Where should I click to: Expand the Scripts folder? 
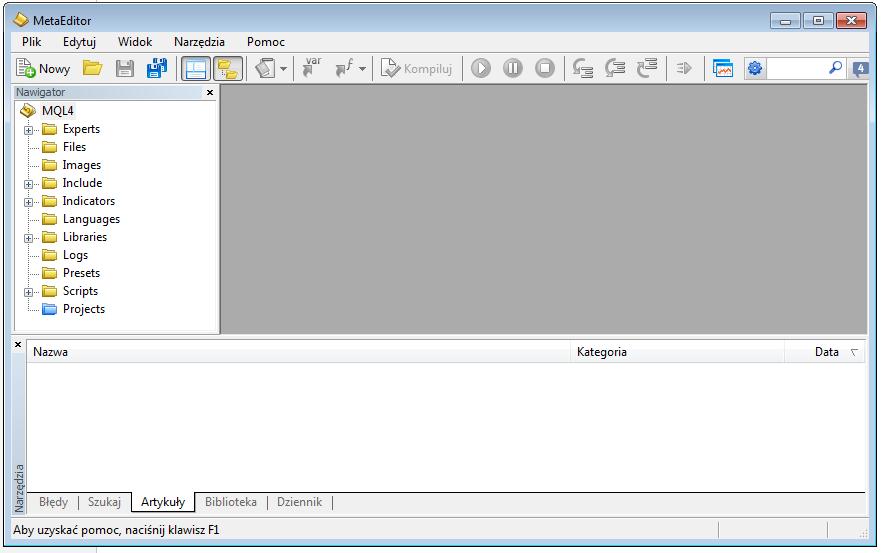click(x=28, y=292)
